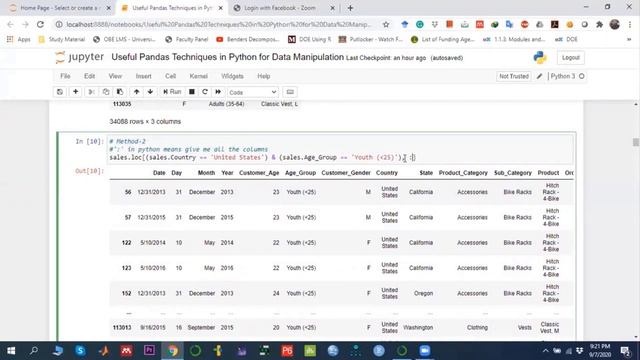Click the save and checkpoint icon
Image resolution: width=640 pixels, height=360 pixels.
pos(60,92)
